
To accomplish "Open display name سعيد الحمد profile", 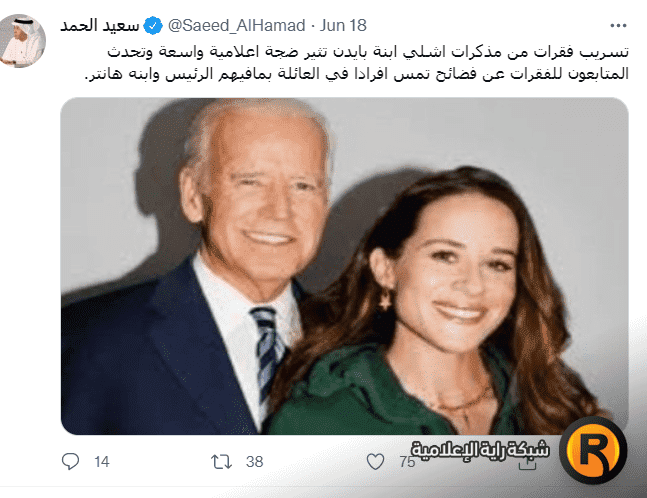I will pyautogui.click(x=99, y=26).
